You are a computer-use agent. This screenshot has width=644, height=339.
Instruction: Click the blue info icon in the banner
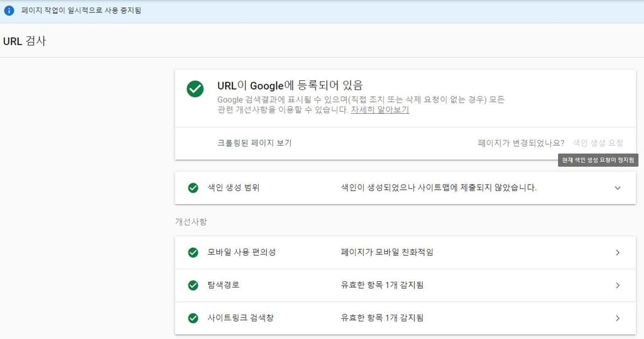tap(9, 11)
